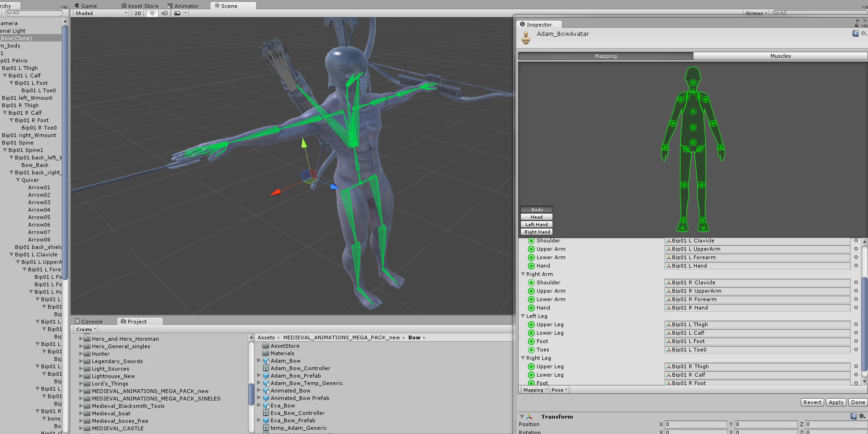Click the object picker circle beside Bip01 L Hand

pyautogui.click(x=856, y=266)
